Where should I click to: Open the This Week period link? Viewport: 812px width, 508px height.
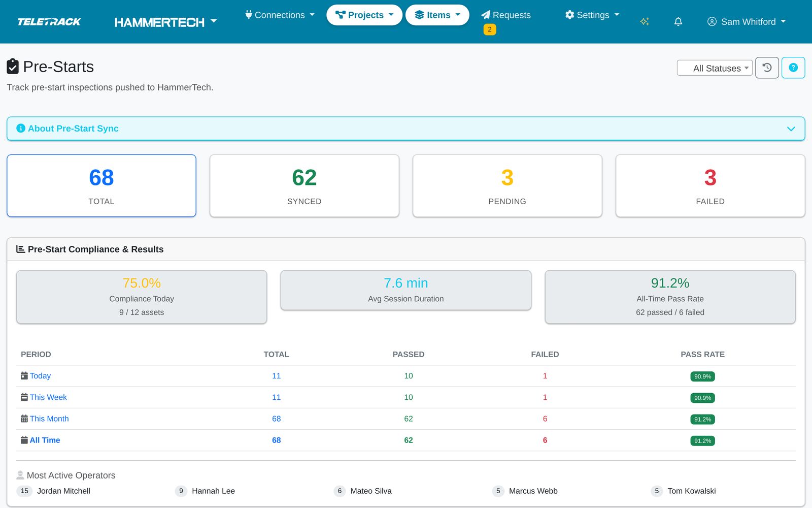pyautogui.click(x=48, y=397)
